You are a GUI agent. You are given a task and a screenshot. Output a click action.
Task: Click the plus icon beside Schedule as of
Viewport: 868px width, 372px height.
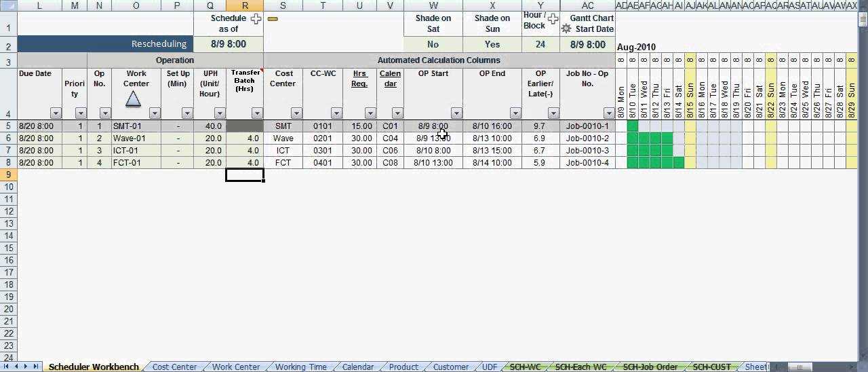point(256,19)
